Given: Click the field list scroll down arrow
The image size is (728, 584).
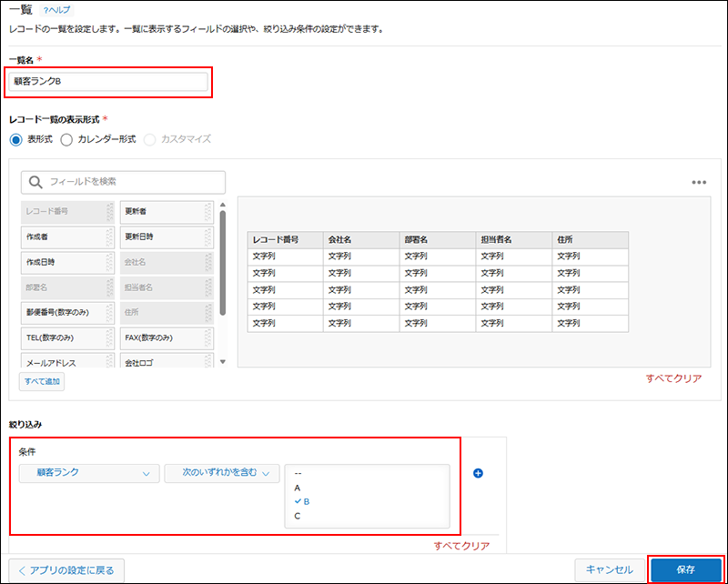Looking at the screenshot, I should (223, 362).
